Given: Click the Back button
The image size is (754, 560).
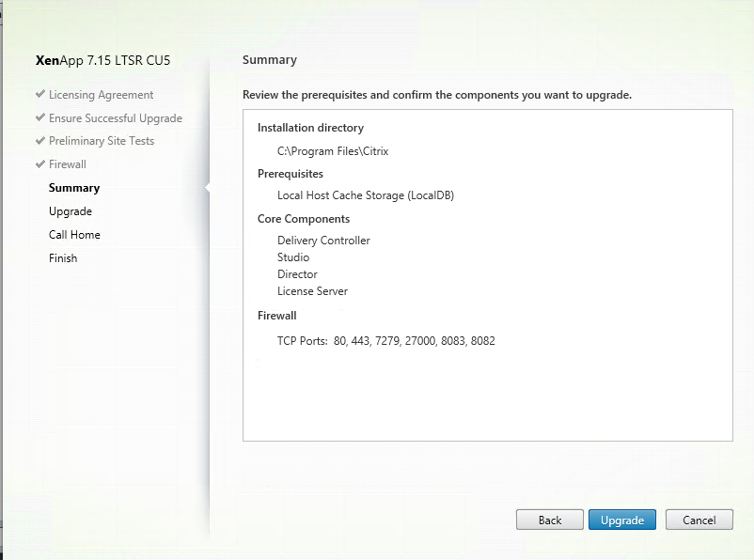Looking at the screenshot, I should 550,520.
